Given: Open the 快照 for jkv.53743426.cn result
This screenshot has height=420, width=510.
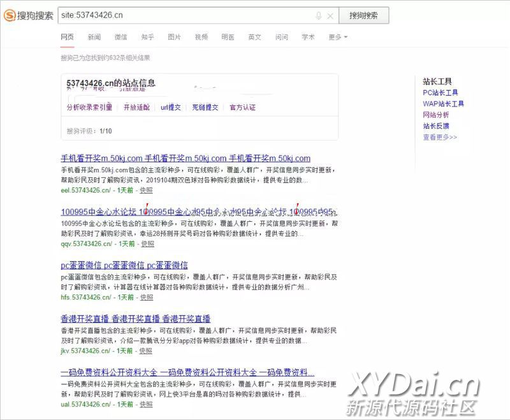Looking at the screenshot, I should tap(146, 351).
